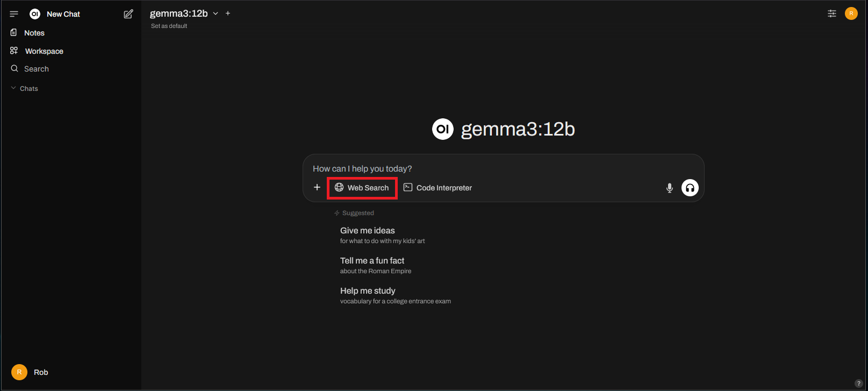Start a voice call with the headphones button
This screenshot has height=391, width=868.
pos(690,188)
